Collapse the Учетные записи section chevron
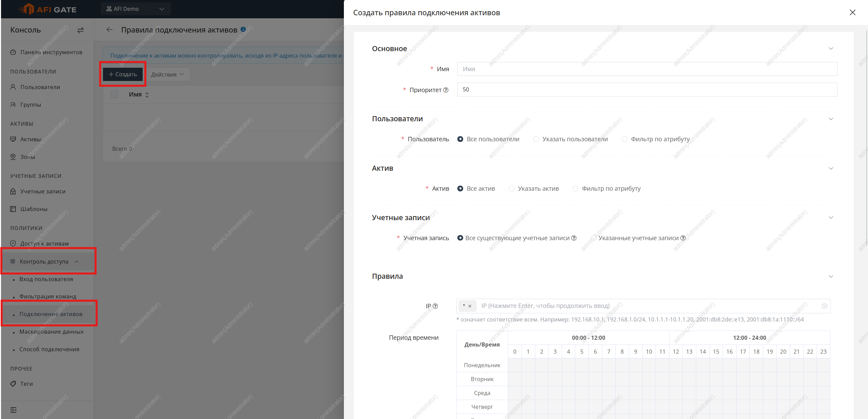 coord(831,218)
